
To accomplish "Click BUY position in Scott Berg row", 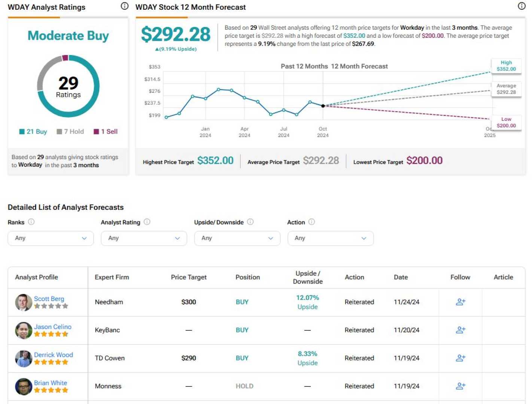I will click(x=242, y=302).
